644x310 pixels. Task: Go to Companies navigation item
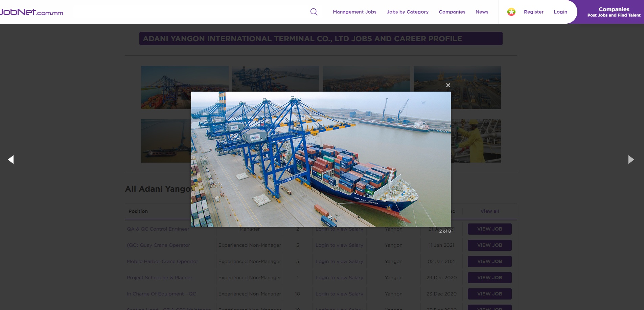click(x=452, y=12)
